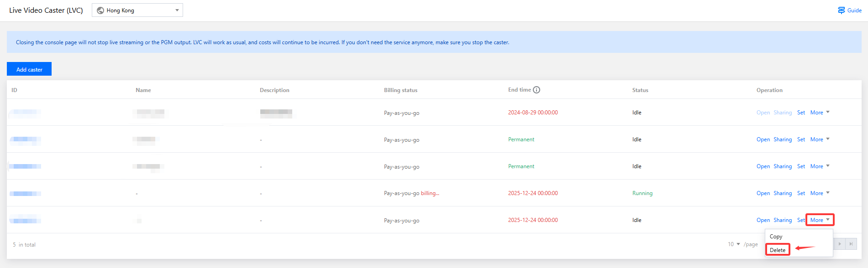Click Set for the 2024-08-29 caster
The height and width of the screenshot is (268, 868).
point(801,113)
